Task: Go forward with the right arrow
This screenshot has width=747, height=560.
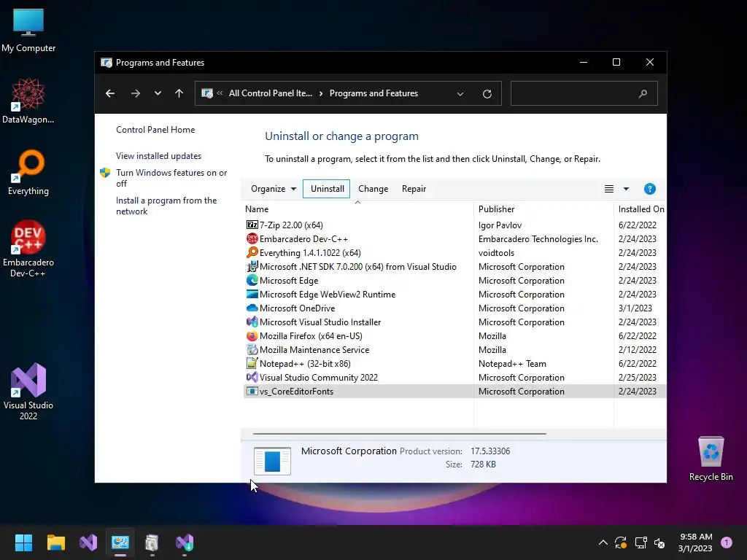Action: (x=135, y=93)
